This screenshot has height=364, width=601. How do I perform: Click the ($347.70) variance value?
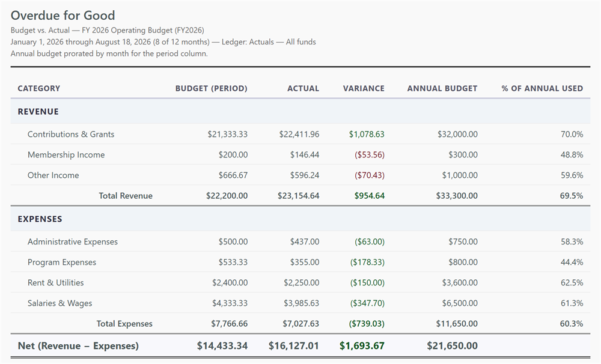(367, 303)
